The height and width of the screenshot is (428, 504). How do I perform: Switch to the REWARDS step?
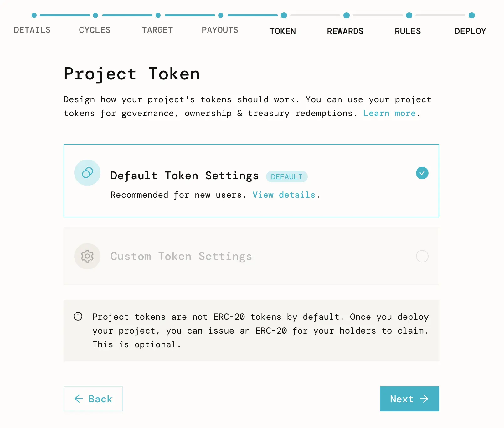coord(345,31)
